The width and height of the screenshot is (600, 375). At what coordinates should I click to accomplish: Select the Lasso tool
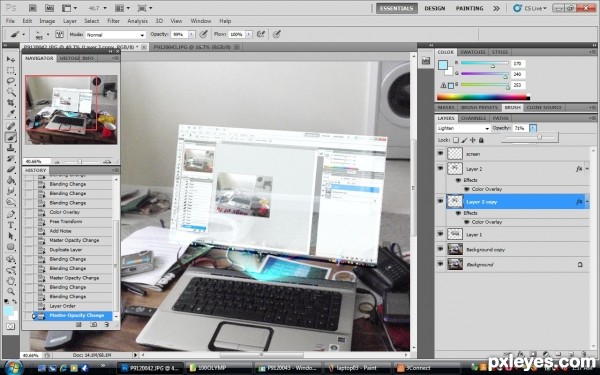coord(11,81)
